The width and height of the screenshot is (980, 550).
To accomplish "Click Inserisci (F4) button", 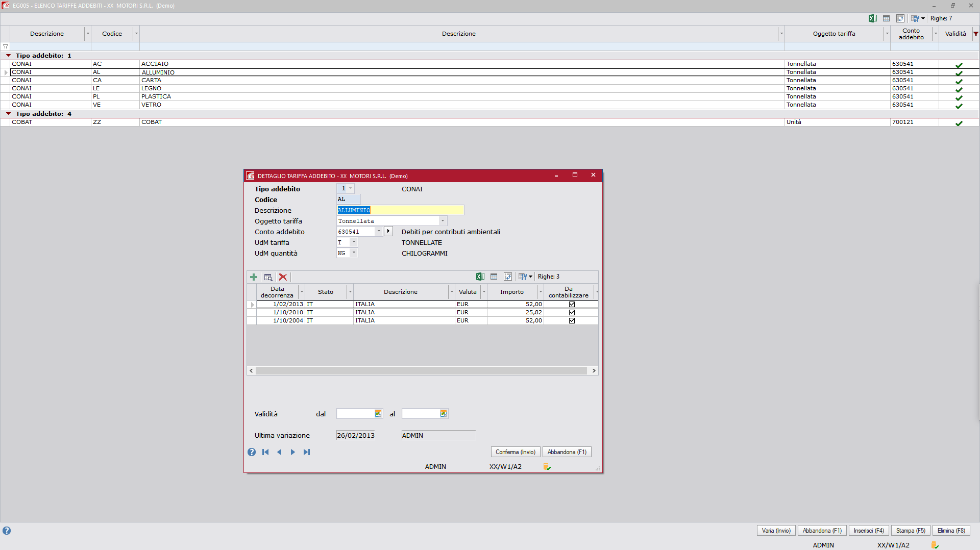I will click(x=869, y=531).
